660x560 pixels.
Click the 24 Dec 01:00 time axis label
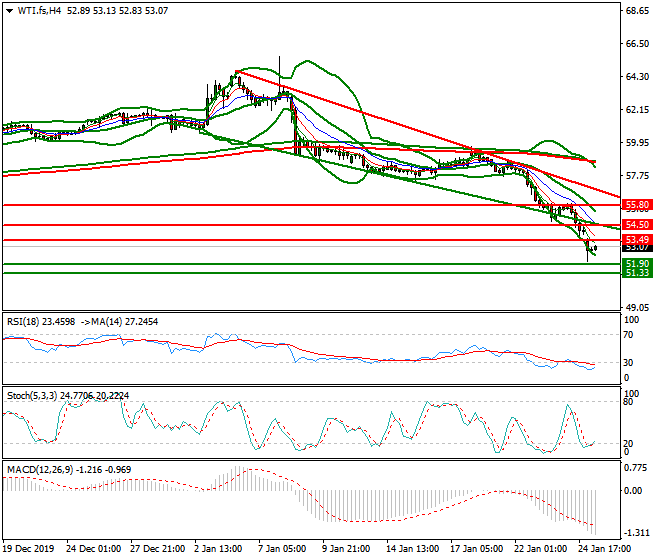[x=93, y=549]
